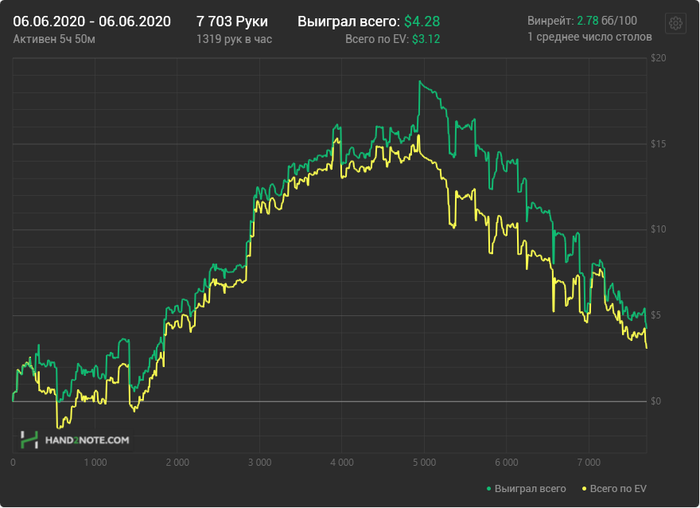Image resolution: width=700 pixels, height=508 pixels.
Task: Click the '7 000' x-axis label
Action: pyautogui.click(x=589, y=462)
